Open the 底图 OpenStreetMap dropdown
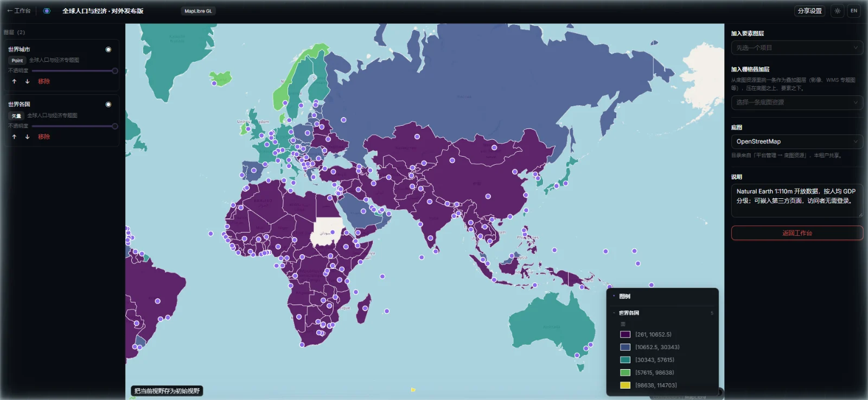Image resolution: width=868 pixels, height=400 pixels. pos(797,141)
